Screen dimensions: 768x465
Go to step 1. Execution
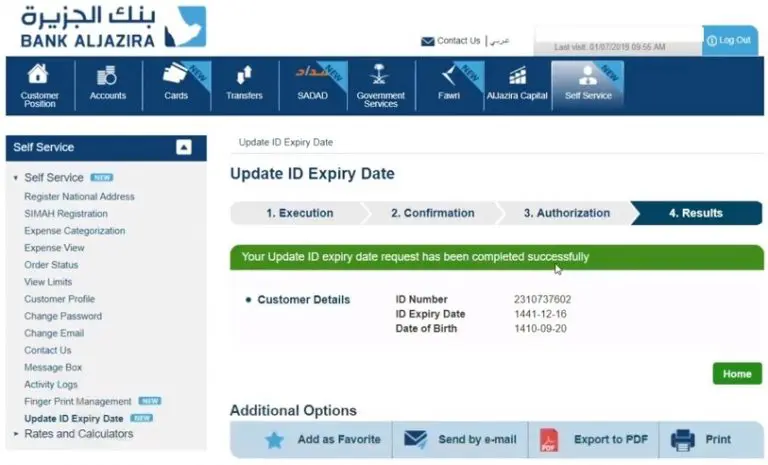(x=299, y=213)
